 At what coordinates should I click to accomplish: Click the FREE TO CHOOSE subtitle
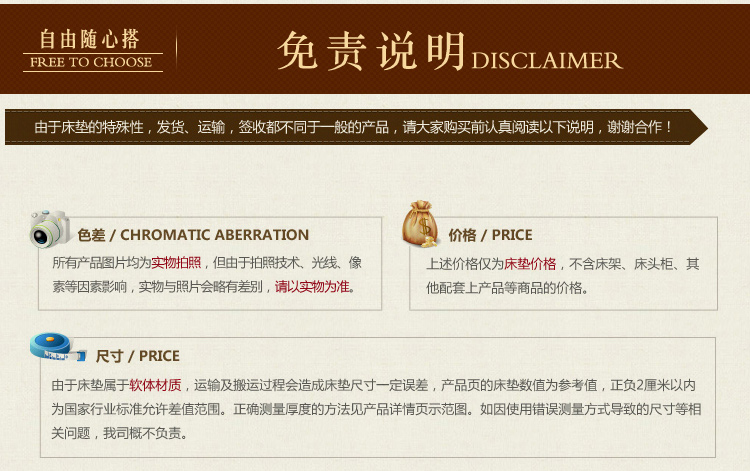pyautogui.click(x=91, y=62)
